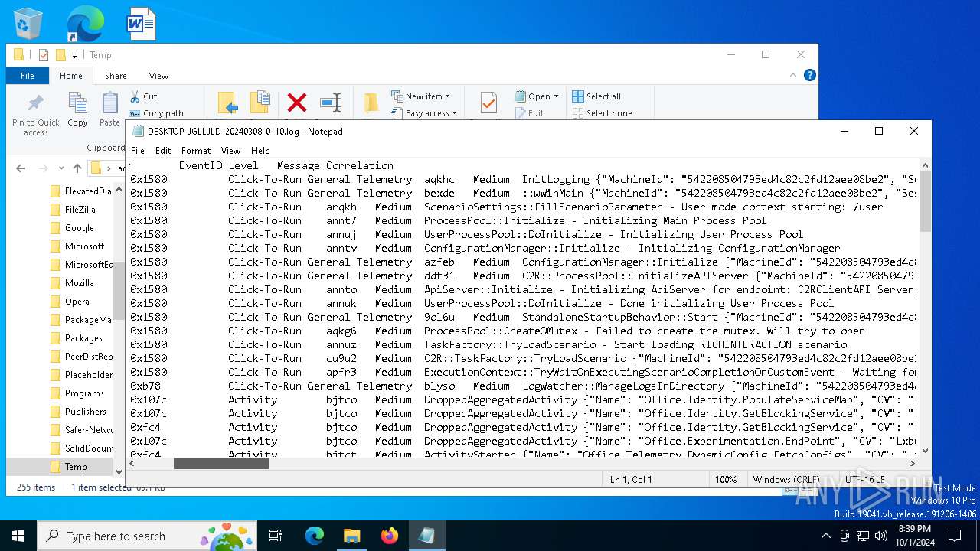Click the Move to icon in Explorer ribbon

pos(228,103)
